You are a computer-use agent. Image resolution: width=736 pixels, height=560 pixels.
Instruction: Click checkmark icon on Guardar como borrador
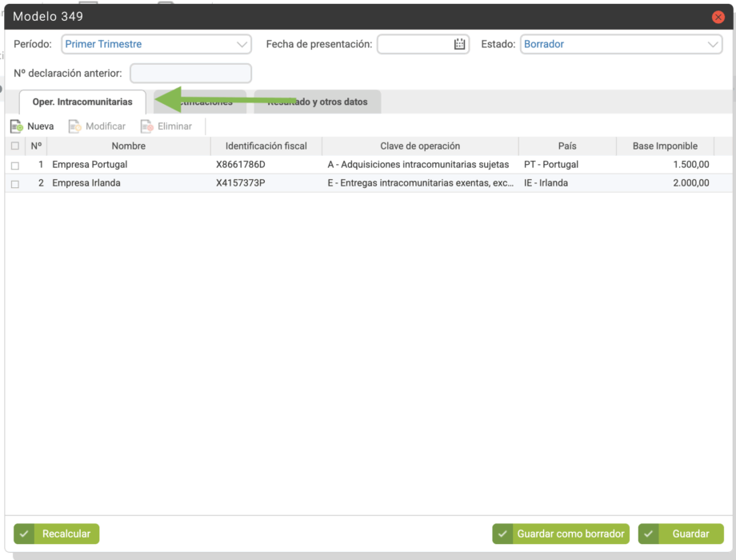[503, 534]
